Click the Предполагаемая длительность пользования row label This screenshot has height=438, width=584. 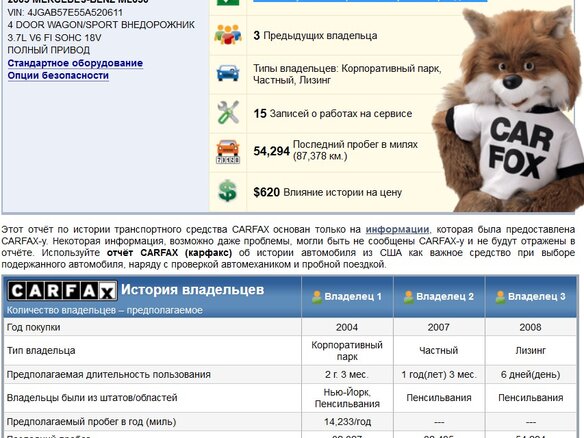109,375
